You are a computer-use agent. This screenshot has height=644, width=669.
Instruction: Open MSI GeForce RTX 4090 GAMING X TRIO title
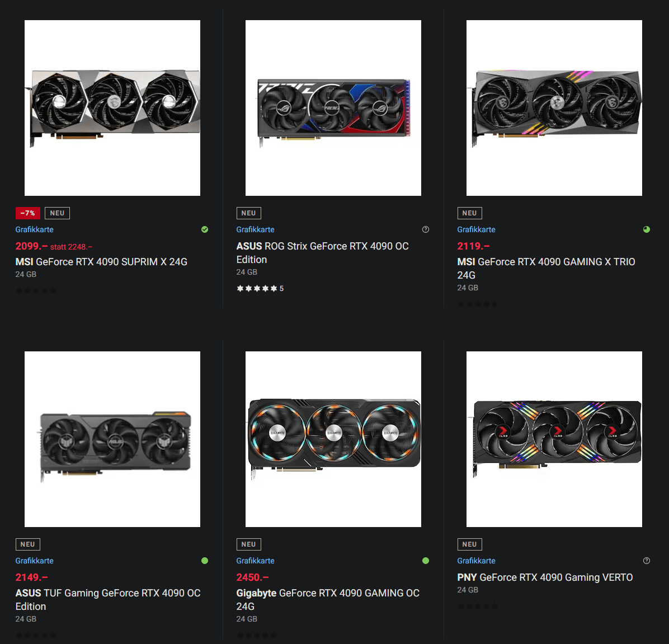tap(546, 269)
